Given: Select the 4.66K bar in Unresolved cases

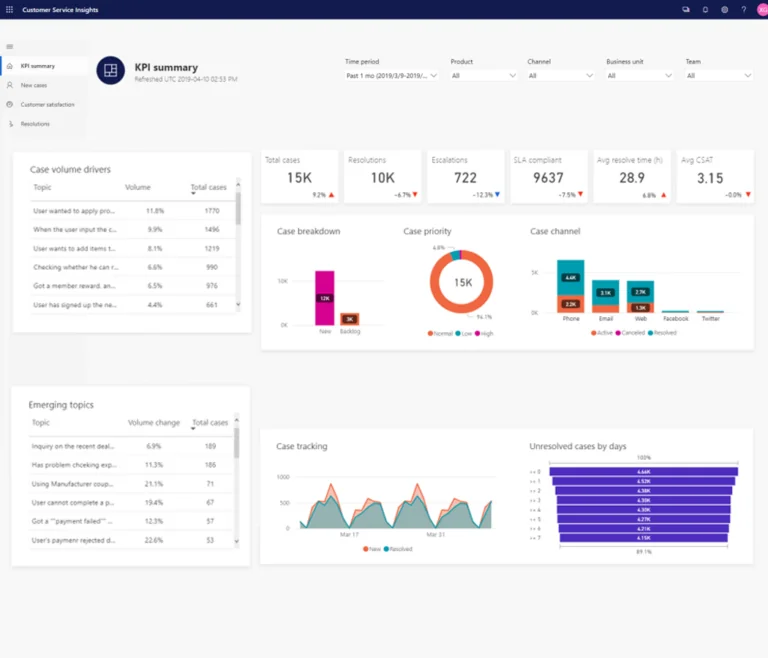Looking at the screenshot, I should [644, 472].
